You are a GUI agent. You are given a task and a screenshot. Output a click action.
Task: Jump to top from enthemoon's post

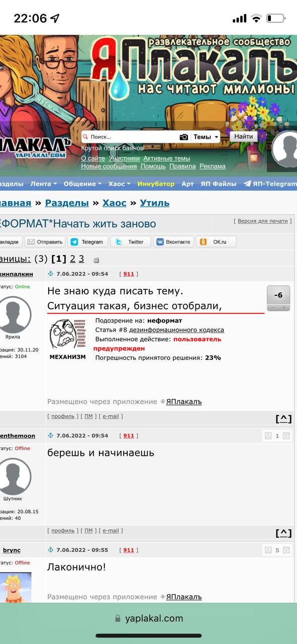coord(283,533)
